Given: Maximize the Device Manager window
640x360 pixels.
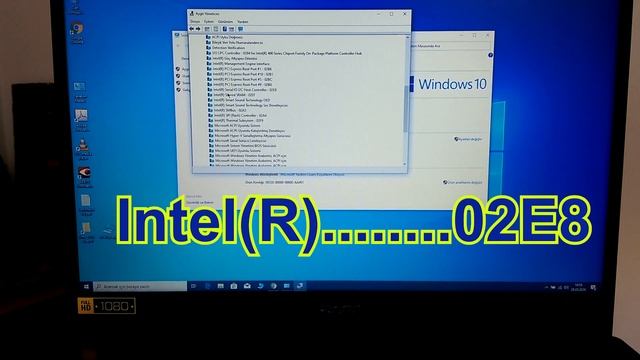Looking at the screenshot, I should coord(391,14).
